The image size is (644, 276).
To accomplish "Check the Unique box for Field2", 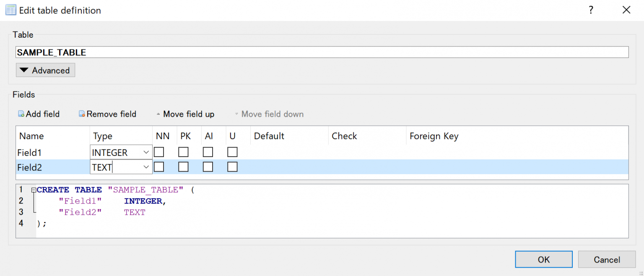I will [x=233, y=167].
